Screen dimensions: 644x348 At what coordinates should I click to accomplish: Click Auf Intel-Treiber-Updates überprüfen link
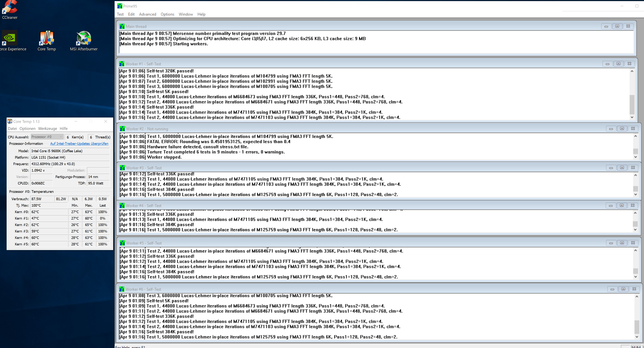79,143
